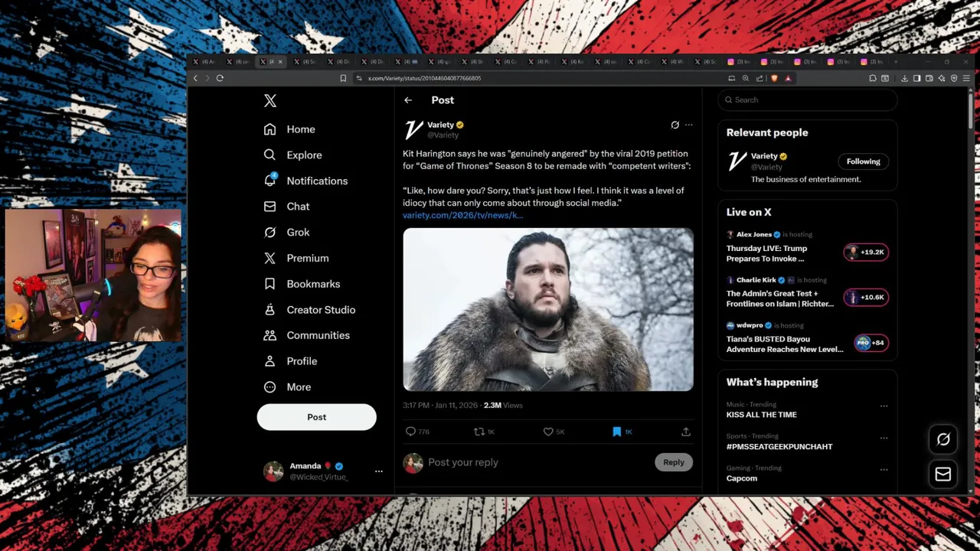
Task: Click the 2.3M Views count
Action: 503,405
